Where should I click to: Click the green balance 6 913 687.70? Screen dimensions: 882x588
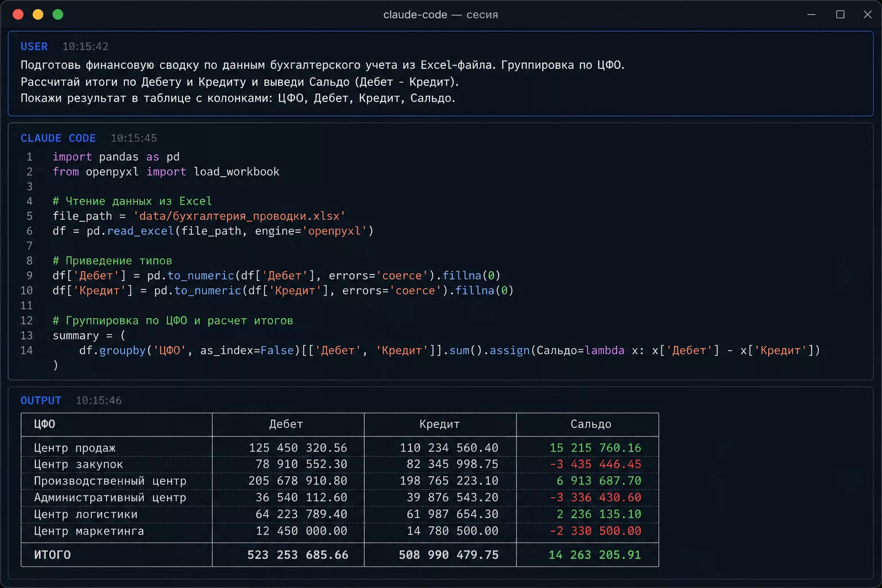point(599,481)
